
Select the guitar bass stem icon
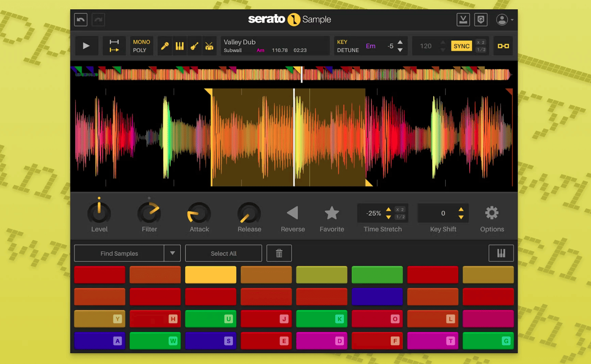click(x=194, y=46)
